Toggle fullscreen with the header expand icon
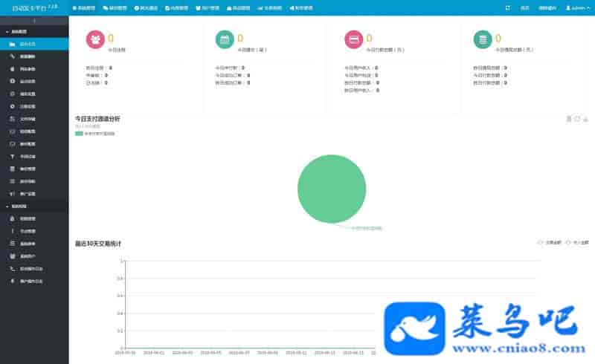The image size is (595, 364). 508,8
